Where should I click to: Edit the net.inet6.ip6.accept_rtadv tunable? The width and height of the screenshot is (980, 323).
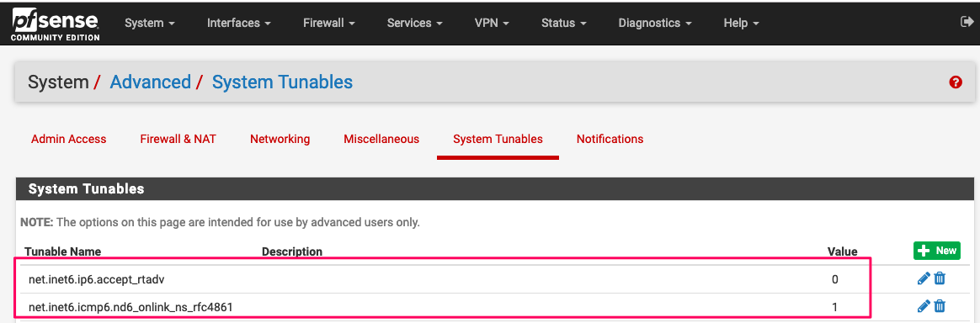(x=923, y=278)
